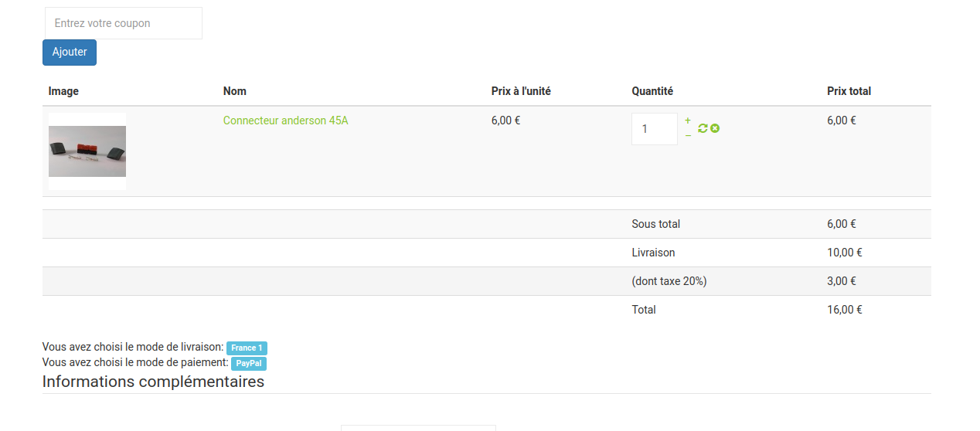
Task: Focus the 'Entrez votre coupon' field
Action: pos(124,23)
